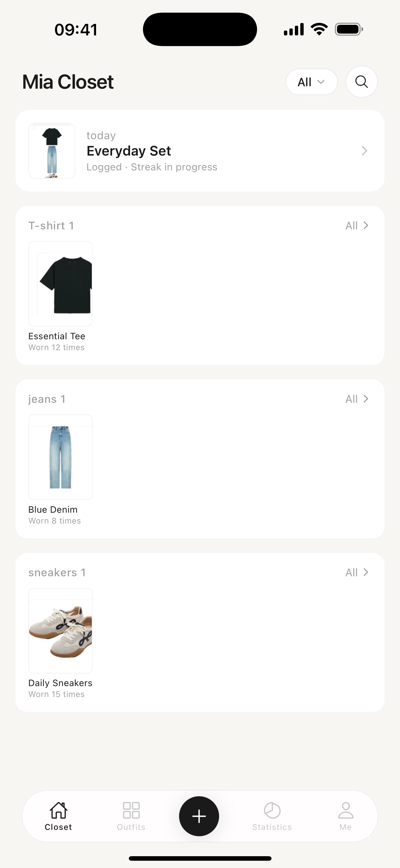The image size is (400, 868).
Task: Open the Blue Denim jeans thumbnail
Action: point(60,457)
